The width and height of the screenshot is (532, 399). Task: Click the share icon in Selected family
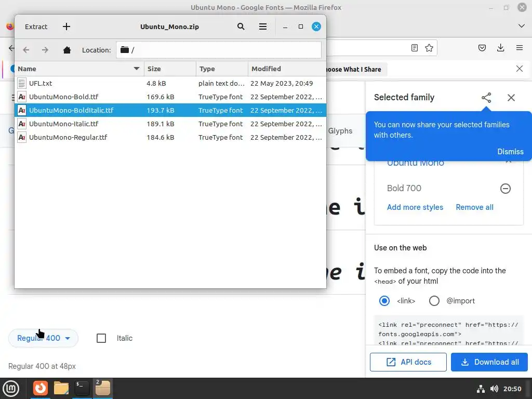coord(486,98)
